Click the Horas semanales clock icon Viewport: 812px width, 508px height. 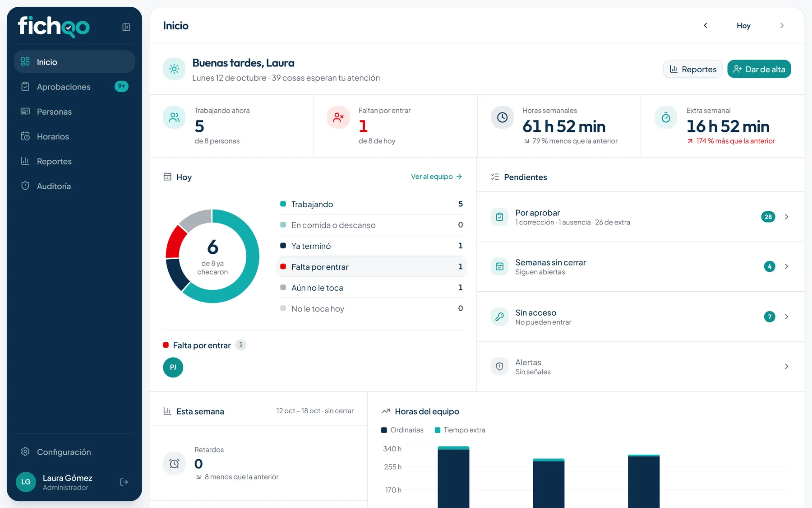[x=502, y=117]
